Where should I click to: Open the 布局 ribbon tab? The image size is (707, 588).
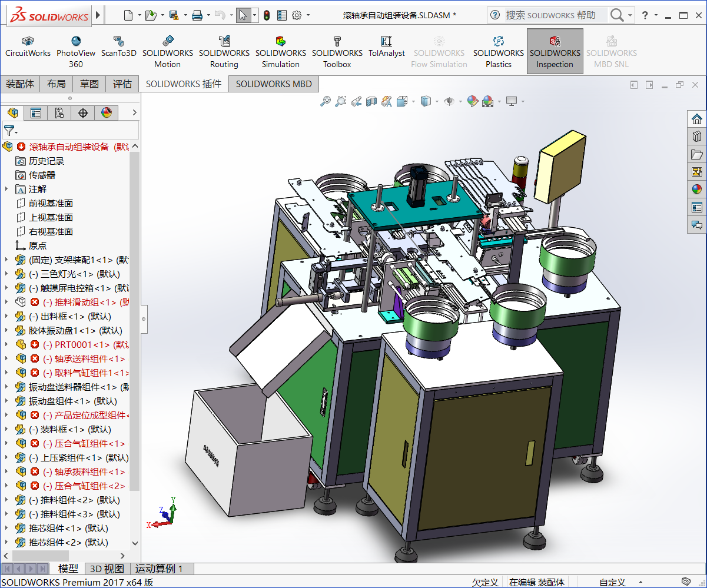tap(57, 84)
